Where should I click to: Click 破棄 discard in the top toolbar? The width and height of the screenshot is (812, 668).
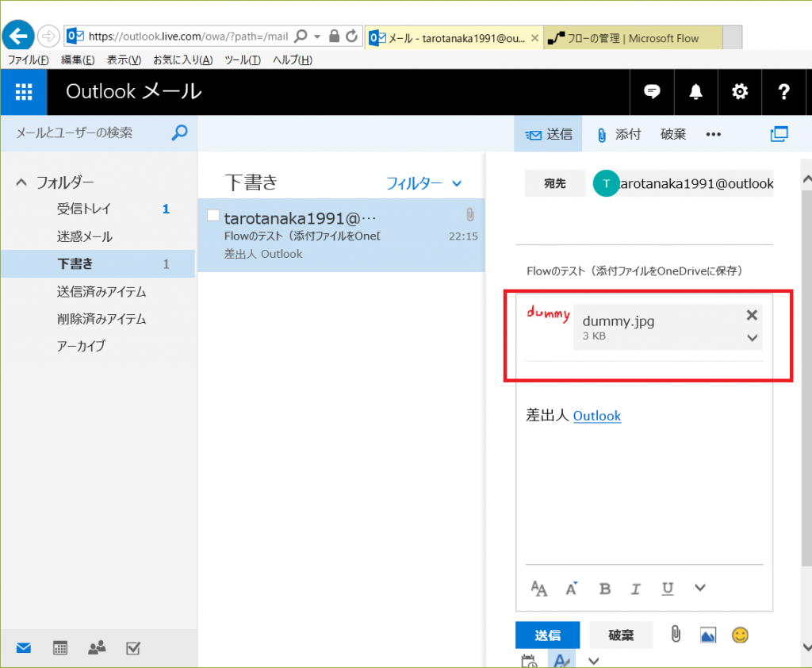coord(673,134)
